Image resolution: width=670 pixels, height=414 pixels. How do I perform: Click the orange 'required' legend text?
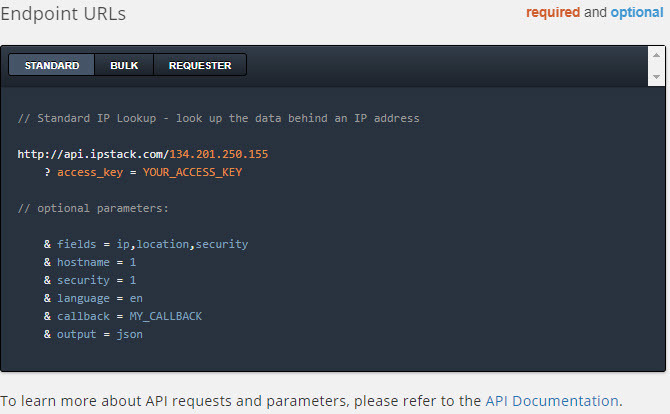tap(553, 12)
